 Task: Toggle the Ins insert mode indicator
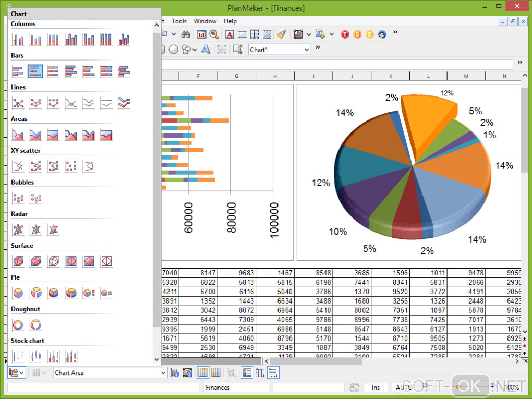(x=376, y=388)
